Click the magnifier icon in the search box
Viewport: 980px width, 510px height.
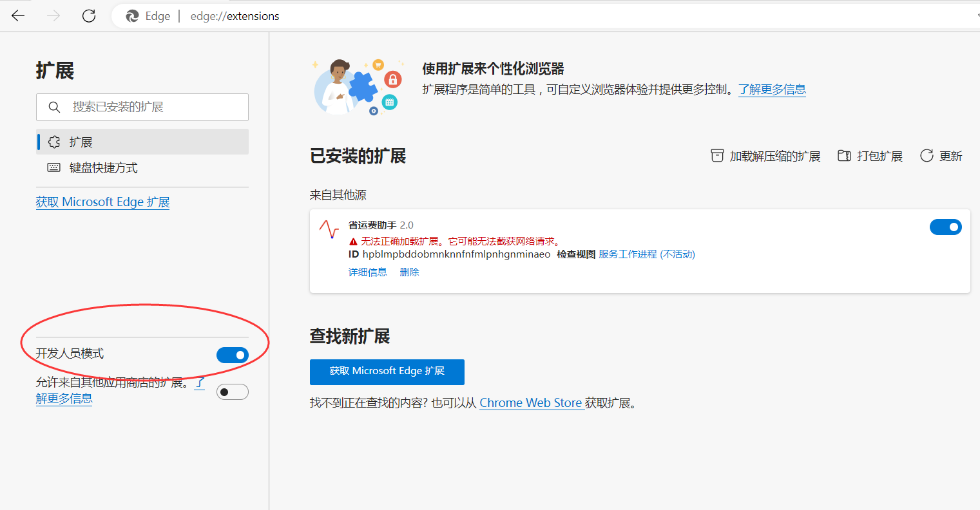coord(54,107)
